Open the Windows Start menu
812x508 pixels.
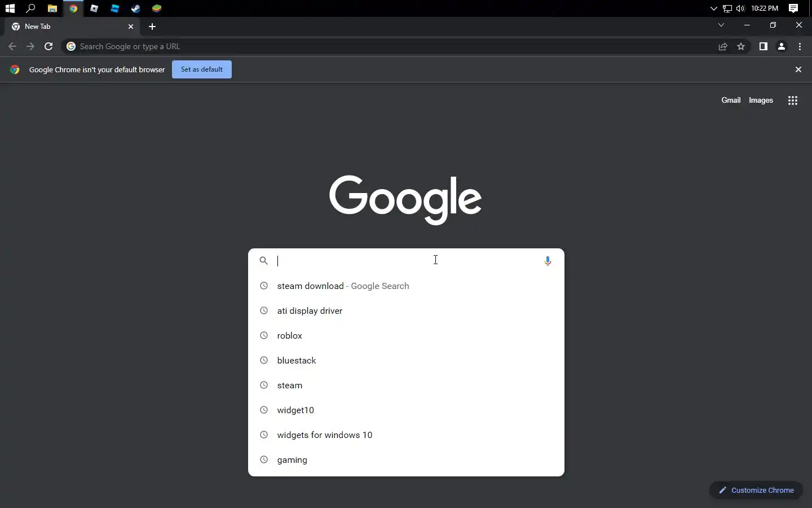[x=10, y=8]
